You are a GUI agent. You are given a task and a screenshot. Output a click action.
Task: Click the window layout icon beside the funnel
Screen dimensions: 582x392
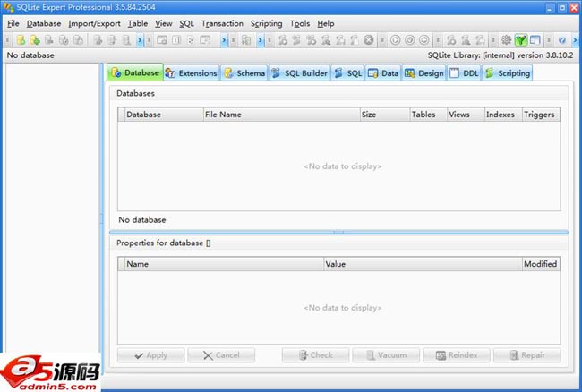point(535,40)
